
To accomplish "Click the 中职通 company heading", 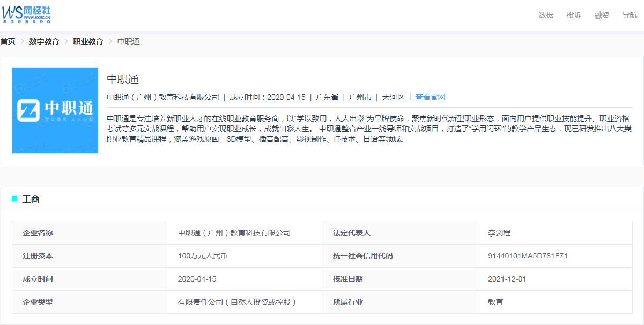I will 123,79.
